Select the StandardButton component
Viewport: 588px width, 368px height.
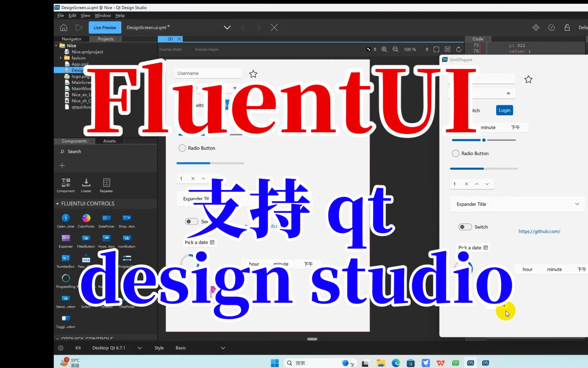click(x=66, y=301)
